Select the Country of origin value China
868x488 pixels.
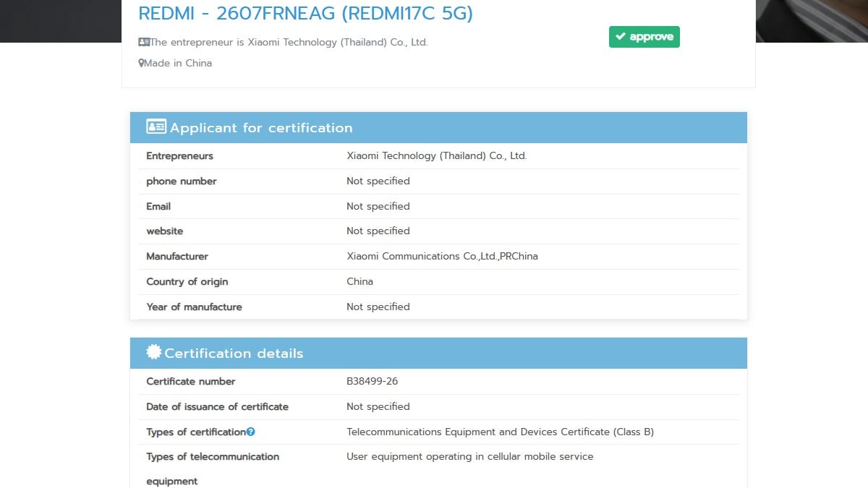click(x=360, y=281)
